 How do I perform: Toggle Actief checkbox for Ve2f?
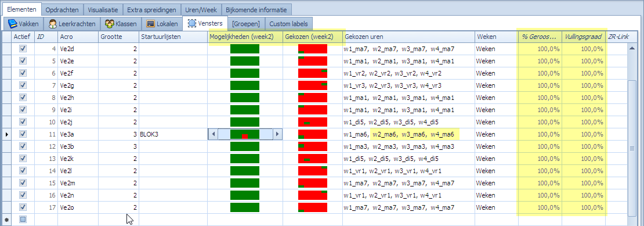[x=23, y=73]
